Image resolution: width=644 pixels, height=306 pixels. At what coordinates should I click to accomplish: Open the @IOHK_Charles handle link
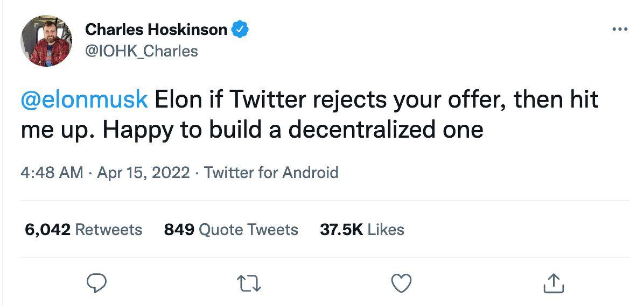tap(142, 51)
